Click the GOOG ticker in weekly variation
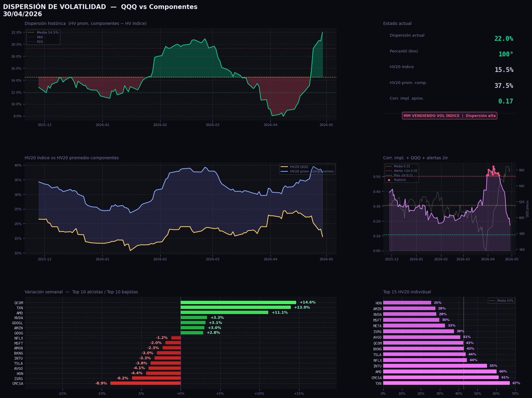 [19, 333]
